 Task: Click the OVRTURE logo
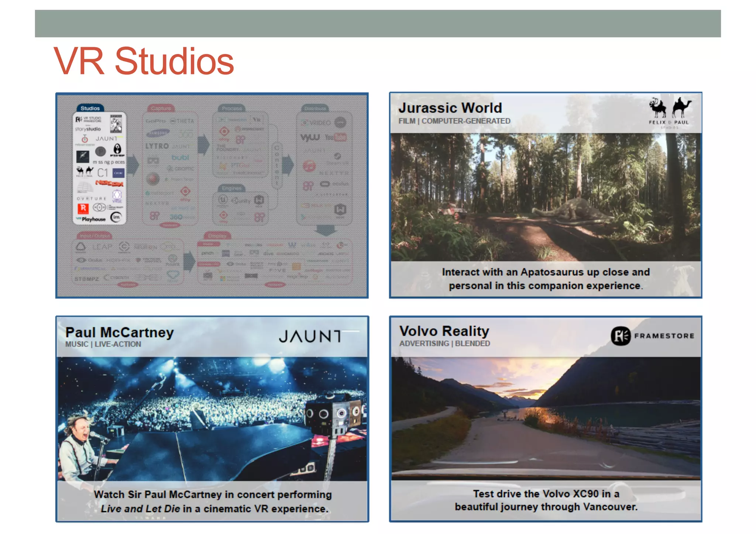[x=91, y=199]
